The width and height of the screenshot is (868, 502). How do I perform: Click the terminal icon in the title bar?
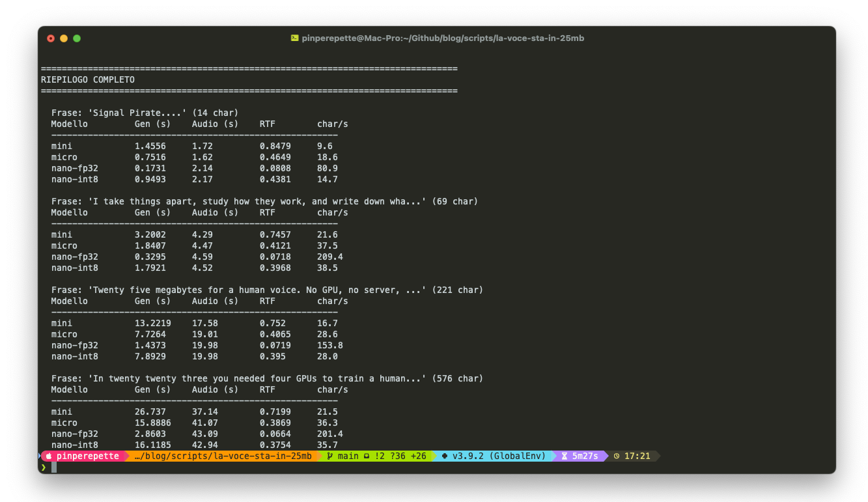pos(294,38)
